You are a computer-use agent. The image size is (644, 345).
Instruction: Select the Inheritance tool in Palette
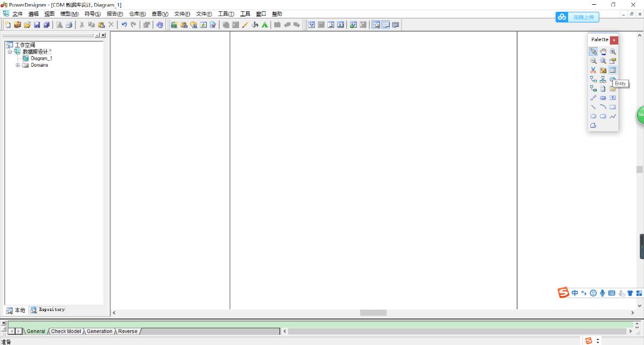click(603, 79)
